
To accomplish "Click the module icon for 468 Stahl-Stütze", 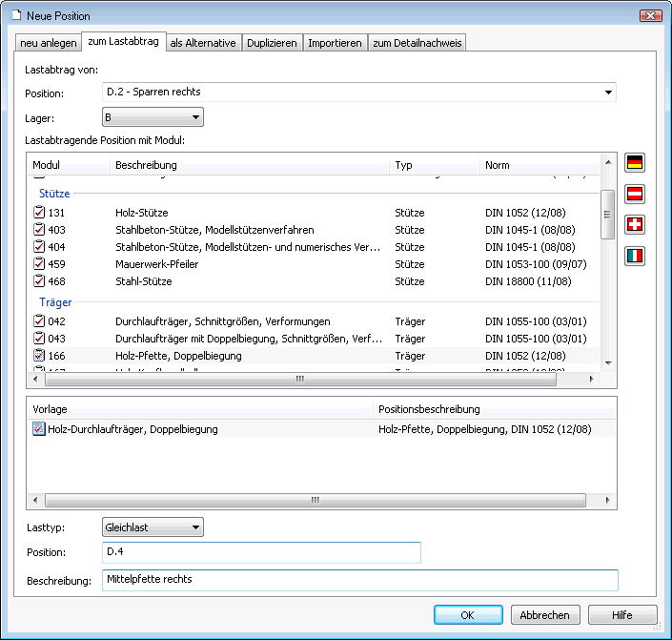I will [x=39, y=281].
